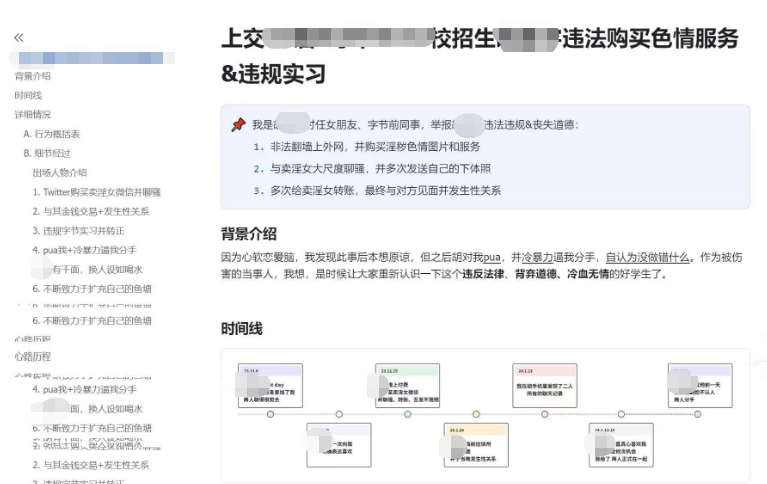Open the underlined 冷暴力 link in paragraph

pos(537,257)
